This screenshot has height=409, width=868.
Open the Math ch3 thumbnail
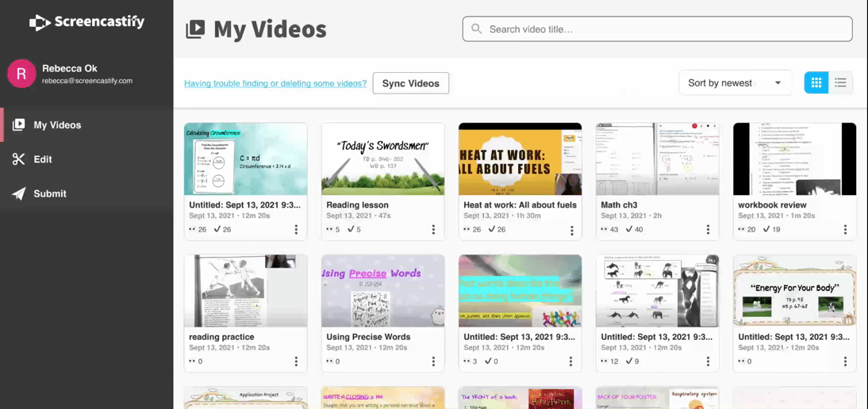point(657,159)
